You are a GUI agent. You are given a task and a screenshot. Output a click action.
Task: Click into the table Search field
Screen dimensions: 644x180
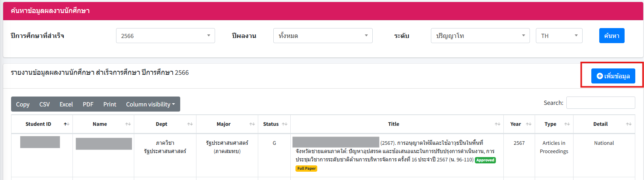click(600, 102)
